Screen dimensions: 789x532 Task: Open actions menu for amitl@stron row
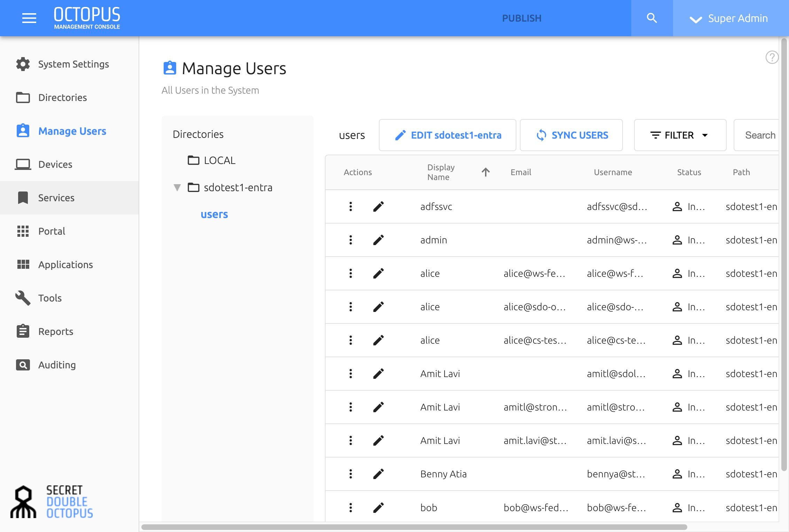pyautogui.click(x=351, y=407)
